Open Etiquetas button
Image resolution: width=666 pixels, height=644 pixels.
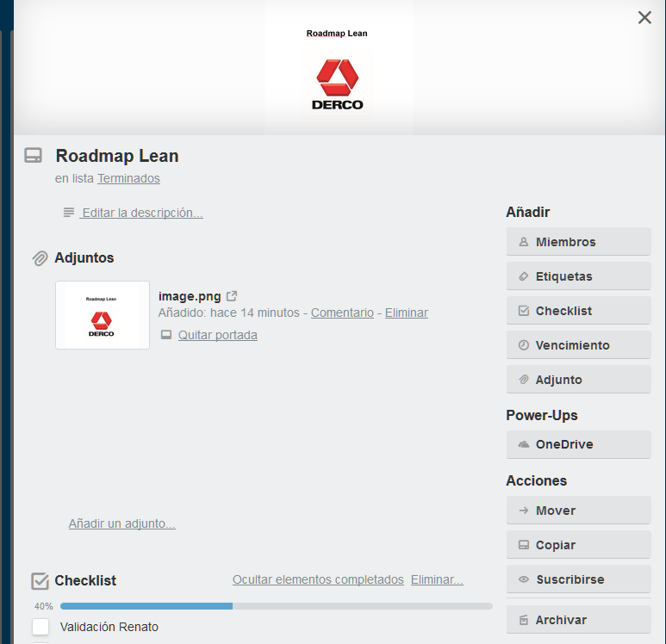(578, 276)
